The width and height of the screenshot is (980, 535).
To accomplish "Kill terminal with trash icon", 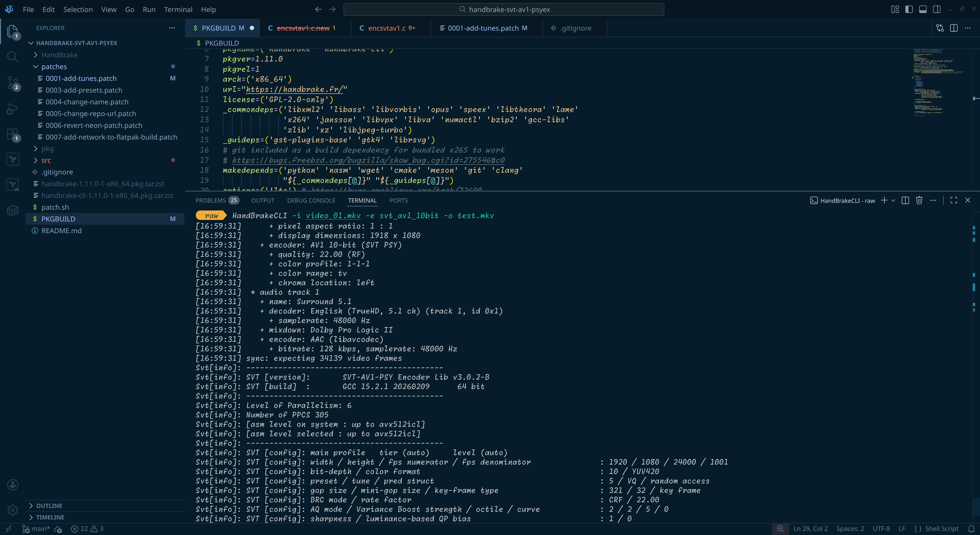I will [919, 200].
